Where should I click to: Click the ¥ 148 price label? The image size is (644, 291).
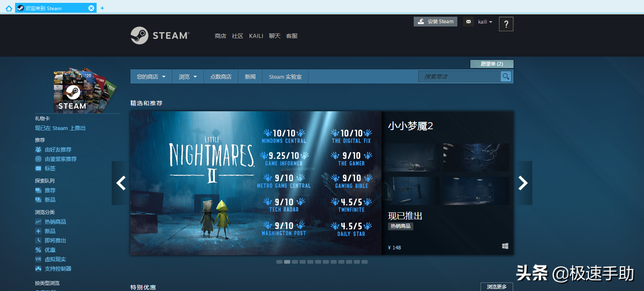(x=395, y=247)
